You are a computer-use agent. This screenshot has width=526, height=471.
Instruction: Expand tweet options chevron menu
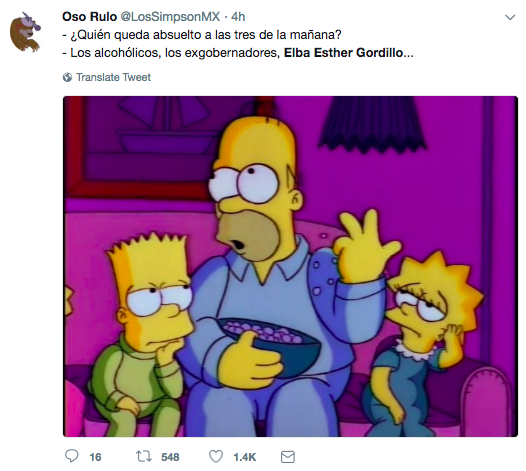510,17
